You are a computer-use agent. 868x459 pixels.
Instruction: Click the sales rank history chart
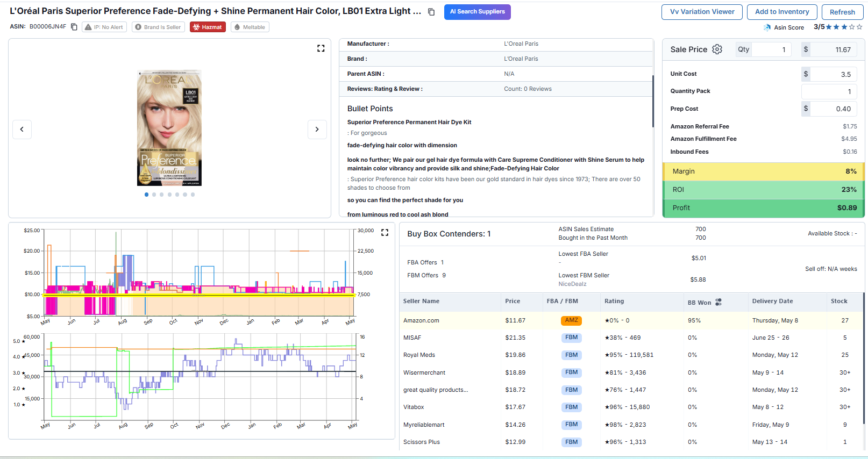pos(200,377)
